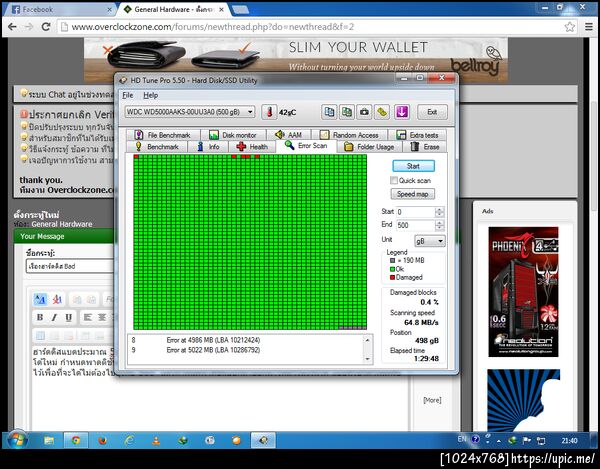This screenshot has width=600, height=469.
Task: Enable the Quick scan checkbox
Action: coord(393,180)
